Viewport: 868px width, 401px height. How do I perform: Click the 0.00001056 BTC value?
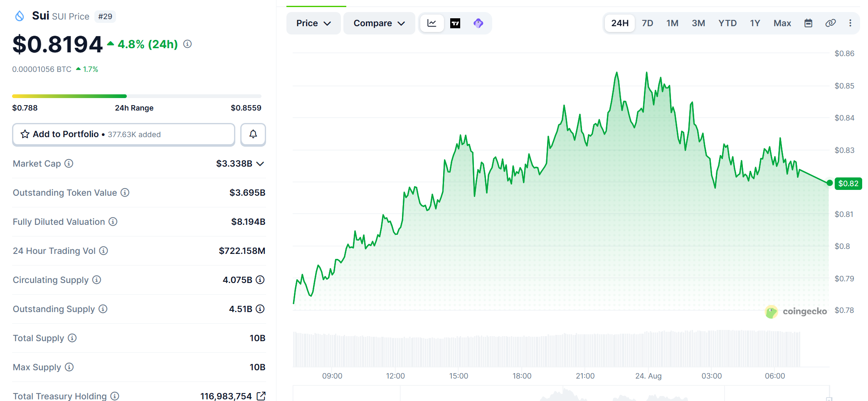click(x=42, y=69)
